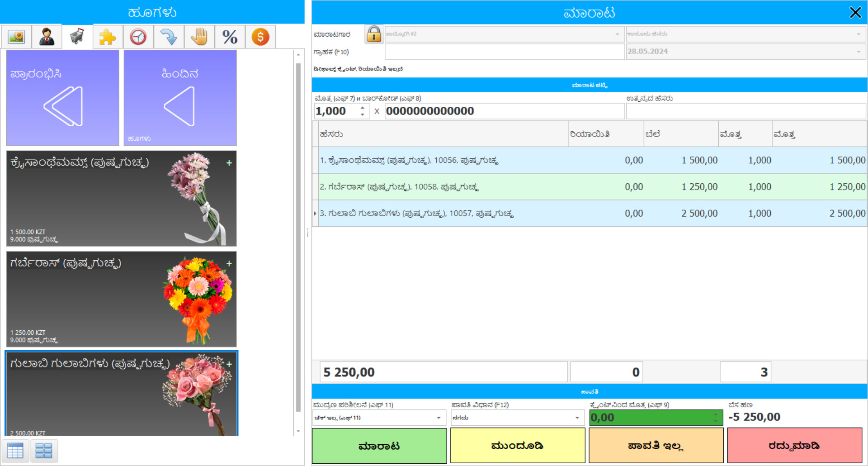Select row 3 pink roses sale item
868x466 pixels.
tap(590, 214)
